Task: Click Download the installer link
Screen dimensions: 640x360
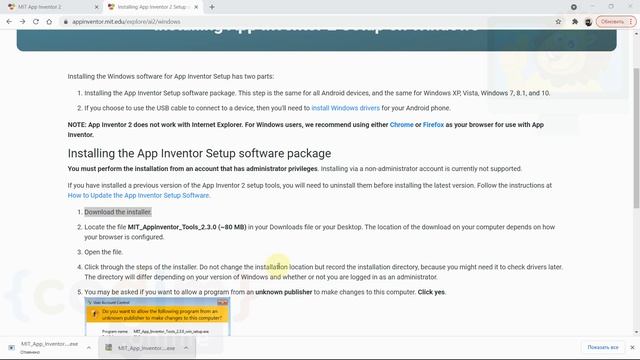Action: (118, 212)
